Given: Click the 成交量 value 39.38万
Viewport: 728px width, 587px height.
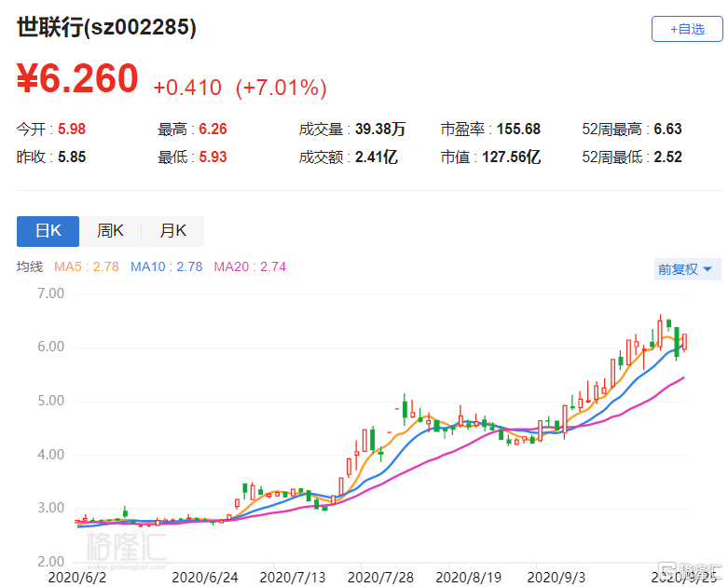Looking at the screenshot, I should point(380,129).
